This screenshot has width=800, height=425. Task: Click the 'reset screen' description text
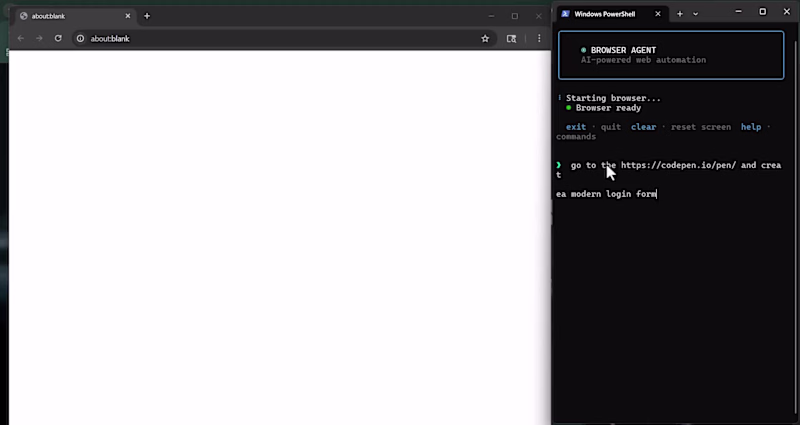tap(701, 127)
